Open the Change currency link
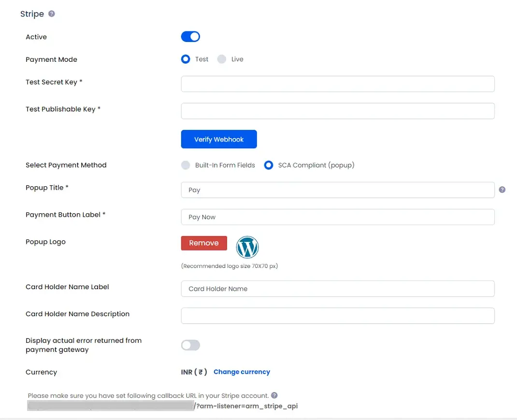 point(242,372)
